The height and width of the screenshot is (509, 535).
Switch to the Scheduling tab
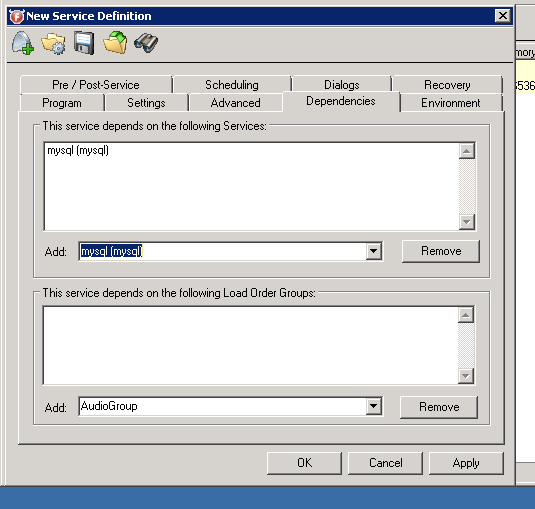[232, 84]
